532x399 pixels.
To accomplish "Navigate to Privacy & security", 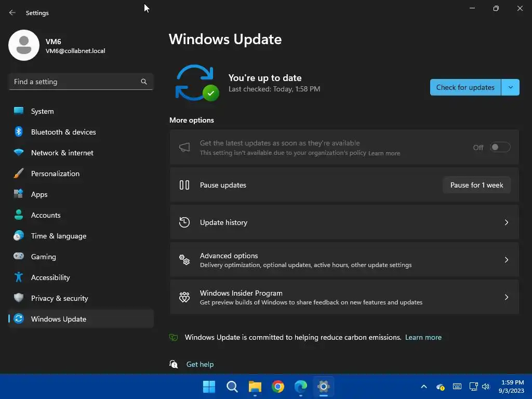I will coord(81,298).
